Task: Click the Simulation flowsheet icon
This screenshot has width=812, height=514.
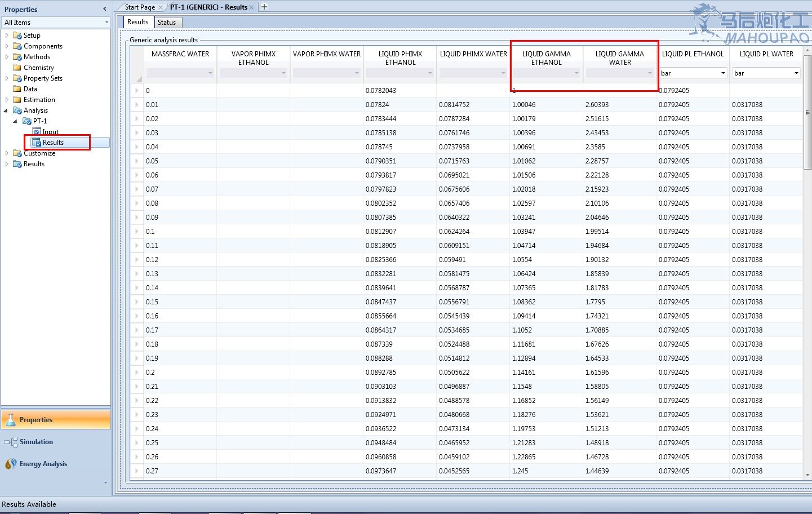Action: pyautogui.click(x=11, y=442)
